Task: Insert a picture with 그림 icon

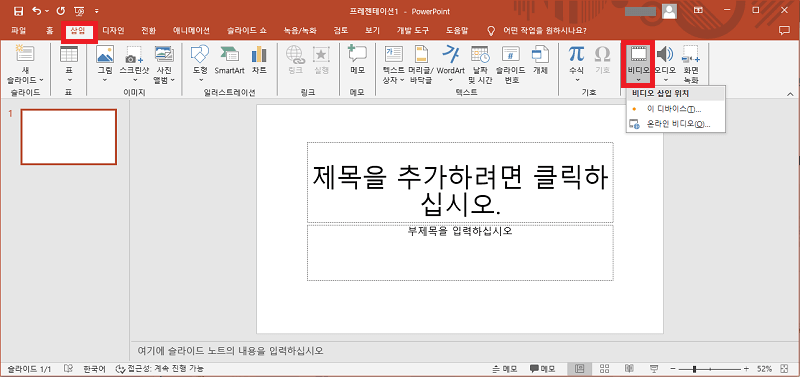Action: coord(105,54)
